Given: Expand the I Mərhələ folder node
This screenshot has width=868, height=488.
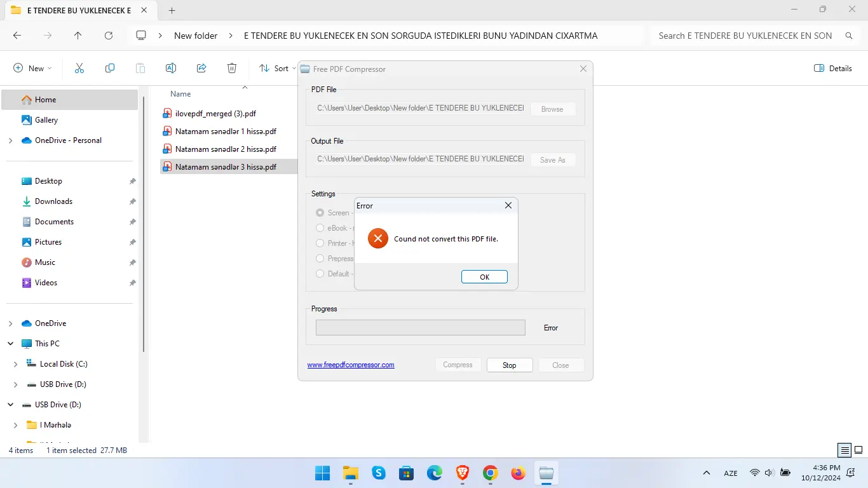Looking at the screenshot, I should point(16,425).
